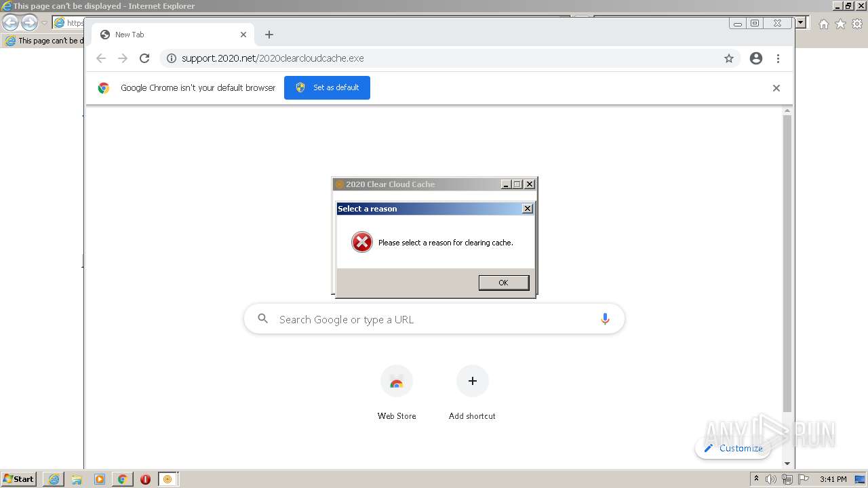Screen dimensions: 868x488
Task: Open Internet Explorer address bar dropdown arrow
Action: (x=801, y=22)
